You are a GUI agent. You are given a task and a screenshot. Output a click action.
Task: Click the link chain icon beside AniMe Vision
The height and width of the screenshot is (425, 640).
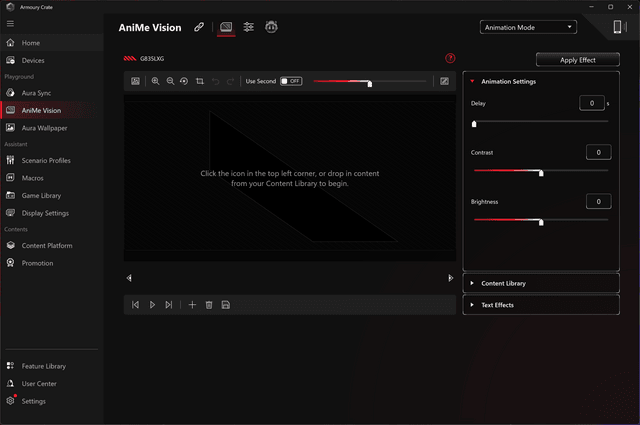coord(199,27)
